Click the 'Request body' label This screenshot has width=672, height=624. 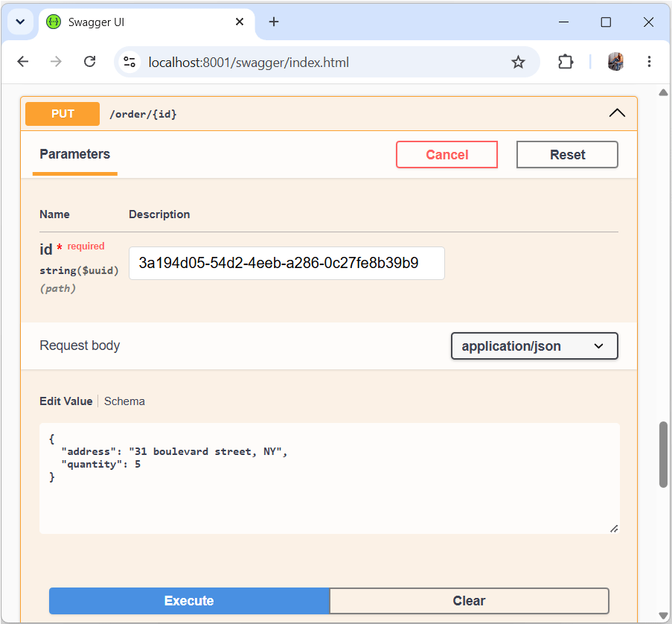coord(80,346)
